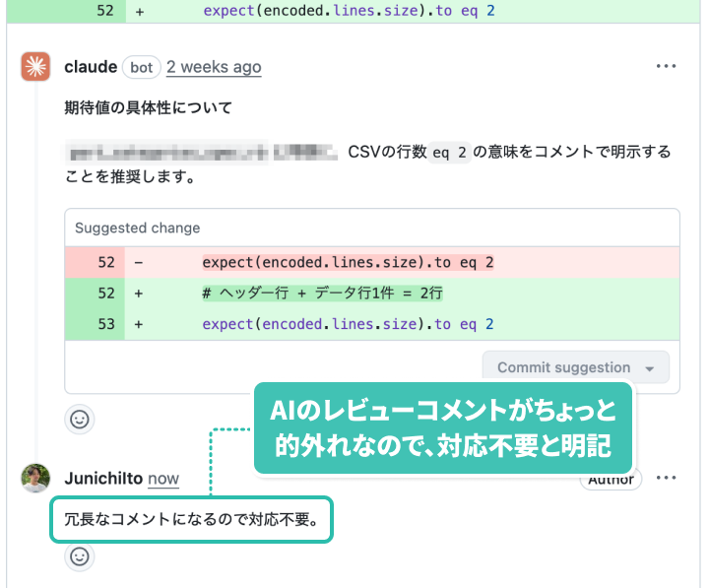Click the 冗長なコメント reply text
Image resolution: width=709 pixels, height=588 pixels.
pyautogui.click(x=191, y=518)
